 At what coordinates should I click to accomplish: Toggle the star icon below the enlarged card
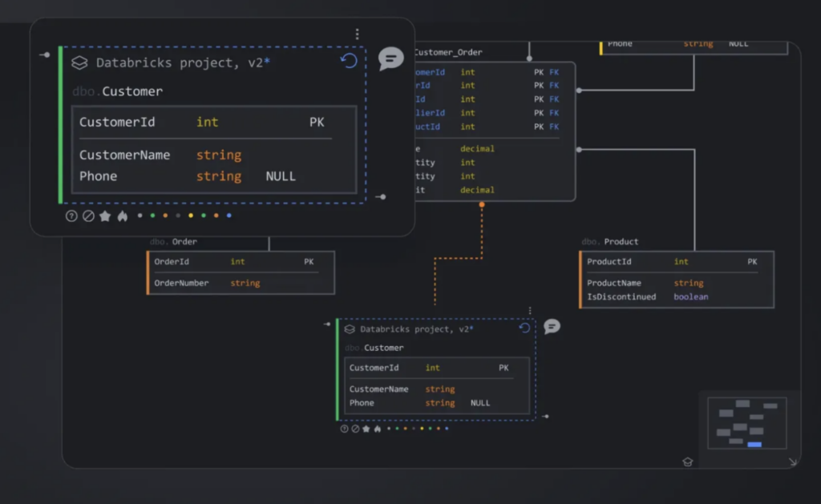[105, 216]
